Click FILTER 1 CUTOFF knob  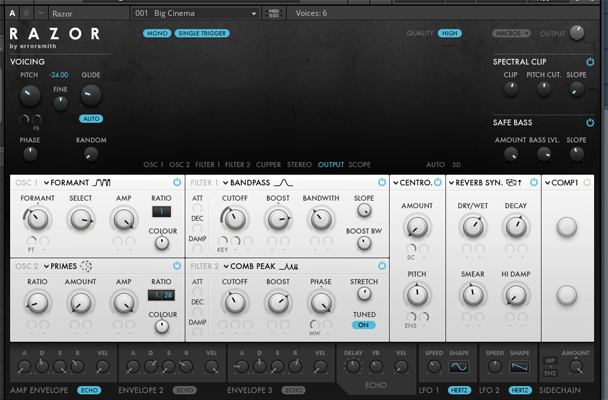coord(235,219)
